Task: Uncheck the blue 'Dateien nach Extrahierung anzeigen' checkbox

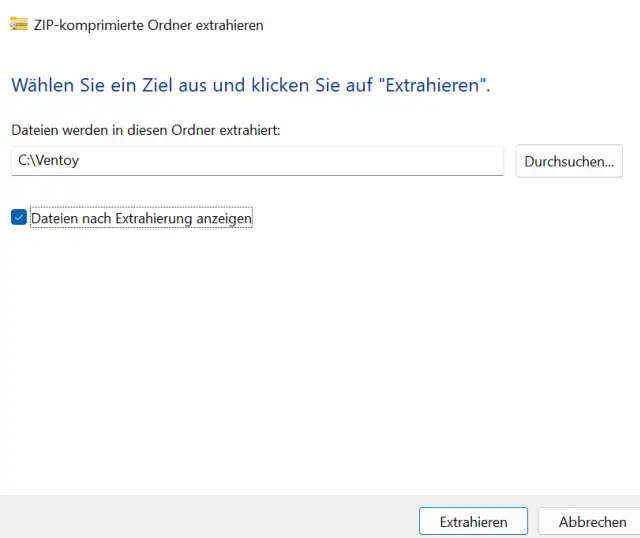Action: click(19, 217)
